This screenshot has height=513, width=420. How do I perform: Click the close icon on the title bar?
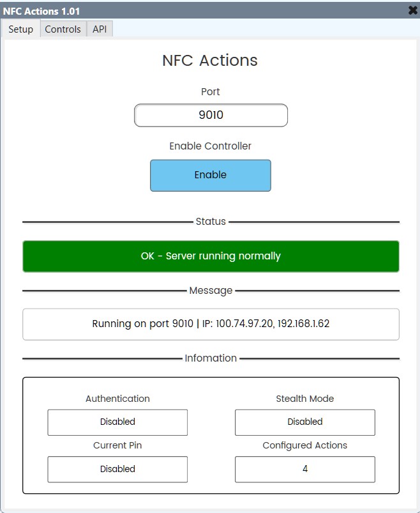tap(410, 10)
